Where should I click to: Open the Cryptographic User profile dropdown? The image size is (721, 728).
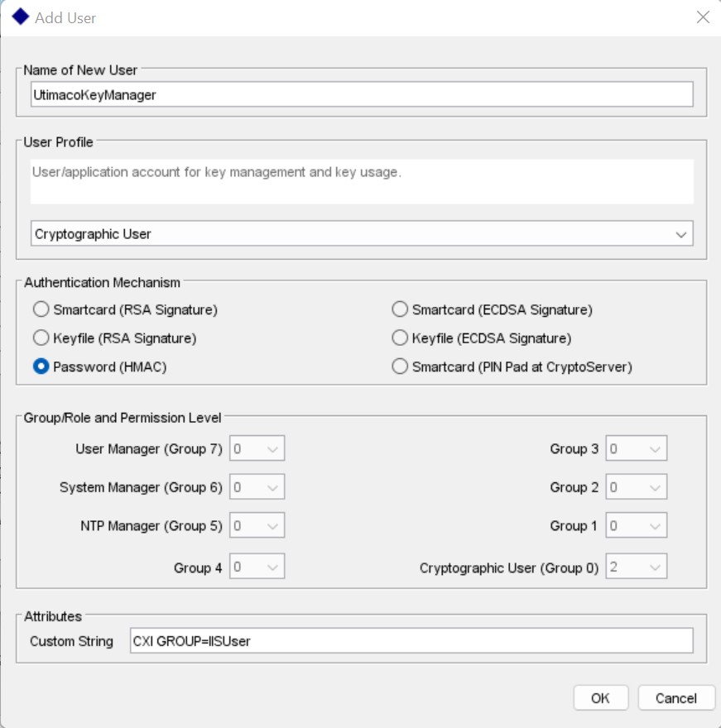(x=362, y=233)
